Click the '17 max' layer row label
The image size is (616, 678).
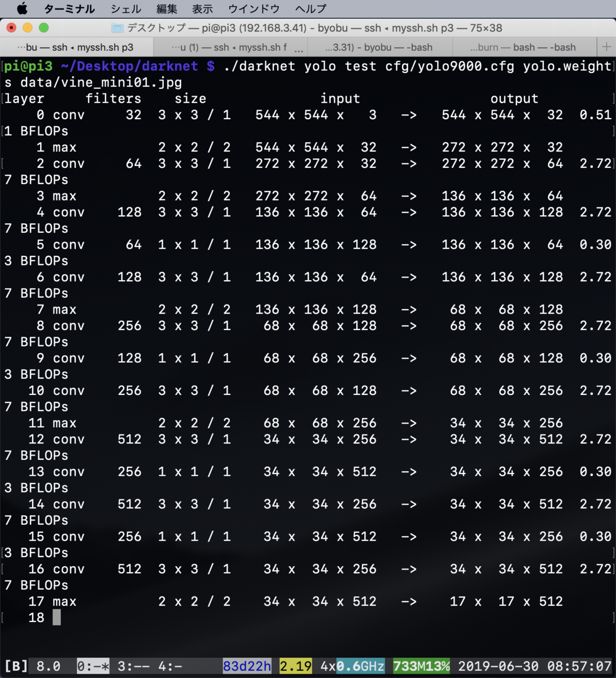point(53,602)
